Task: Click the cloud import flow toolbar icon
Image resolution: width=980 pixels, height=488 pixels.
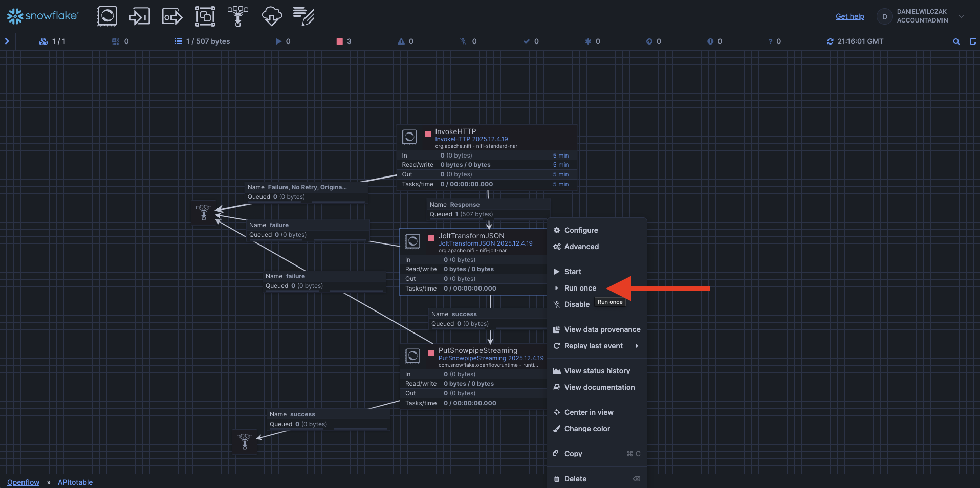Action: [x=271, y=16]
